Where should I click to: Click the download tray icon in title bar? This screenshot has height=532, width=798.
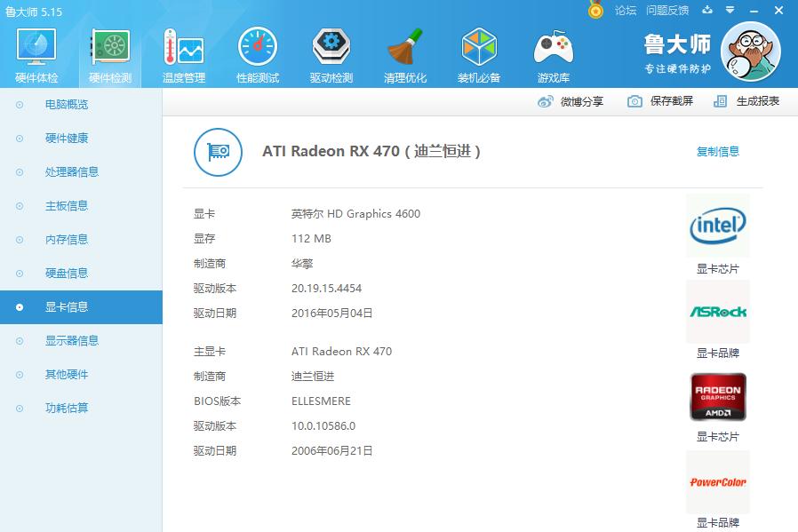(707, 10)
